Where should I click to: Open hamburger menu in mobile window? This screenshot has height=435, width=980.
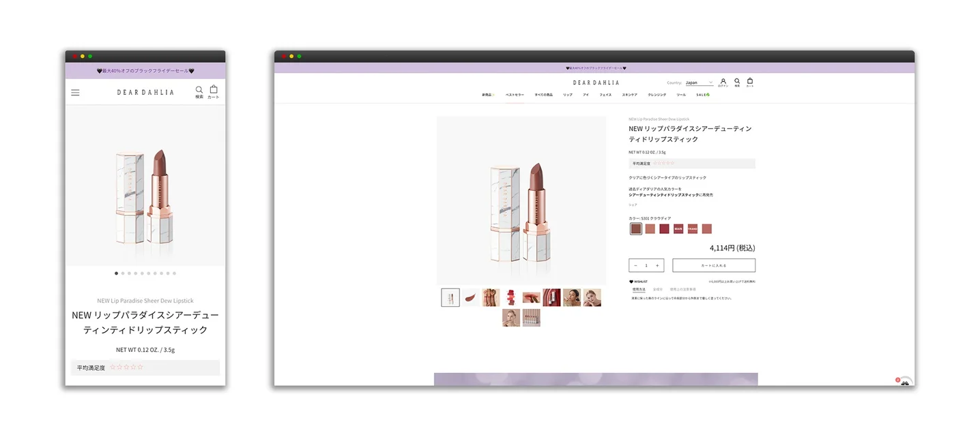75,92
